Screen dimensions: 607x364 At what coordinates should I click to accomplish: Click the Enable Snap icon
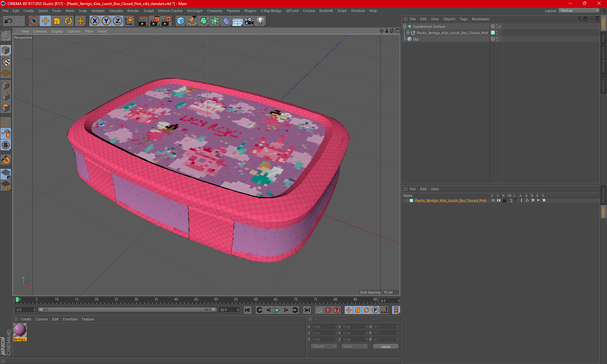(x=6, y=145)
